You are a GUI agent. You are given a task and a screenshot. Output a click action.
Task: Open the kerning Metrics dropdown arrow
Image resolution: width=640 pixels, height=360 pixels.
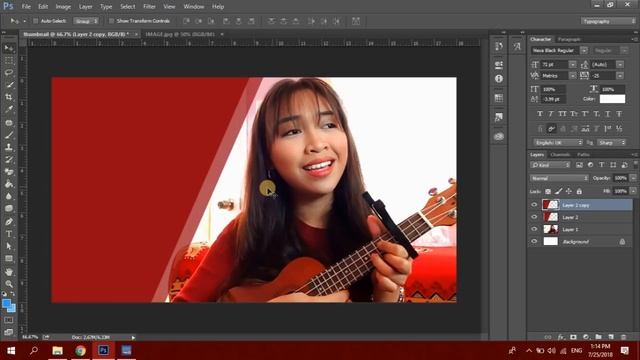click(573, 76)
